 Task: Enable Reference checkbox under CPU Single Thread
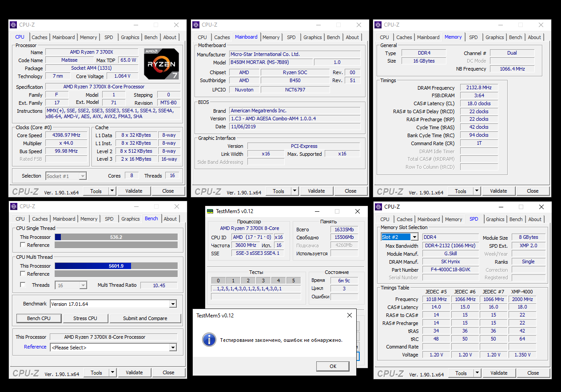[23, 245]
